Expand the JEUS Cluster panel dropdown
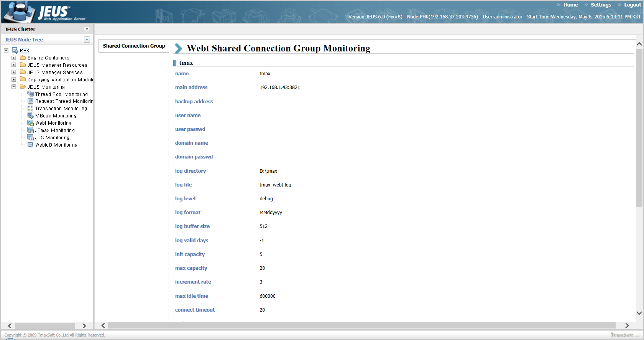Image resolution: width=644 pixels, height=340 pixels. [x=87, y=29]
